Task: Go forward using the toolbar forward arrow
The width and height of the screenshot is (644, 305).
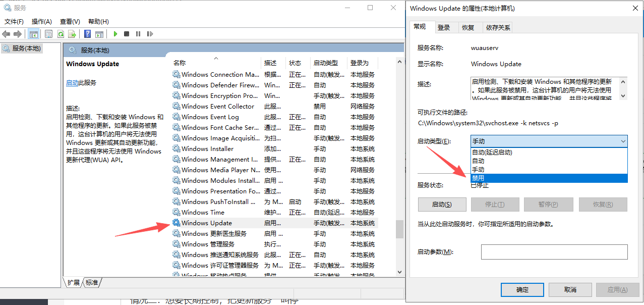Action: 18,34
